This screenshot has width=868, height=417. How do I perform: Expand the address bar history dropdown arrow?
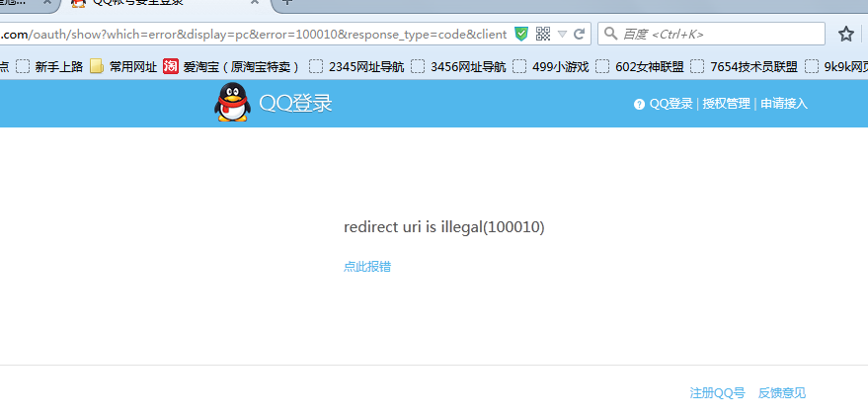[x=562, y=35]
